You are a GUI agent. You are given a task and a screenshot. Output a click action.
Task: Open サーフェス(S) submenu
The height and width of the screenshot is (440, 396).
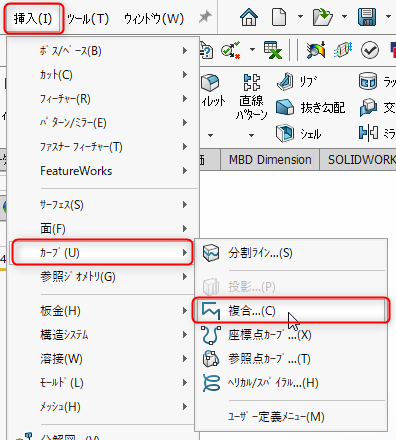click(x=103, y=205)
